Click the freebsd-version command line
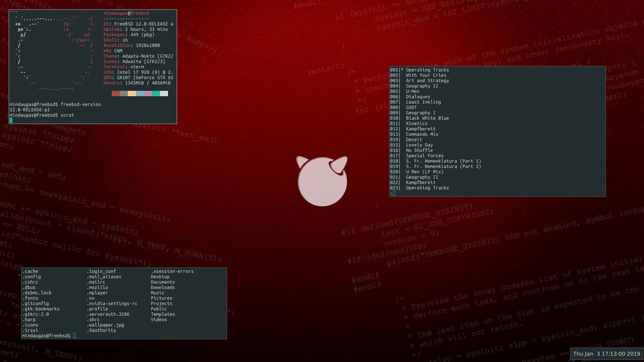The width and height of the screenshot is (644, 362). click(55, 105)
